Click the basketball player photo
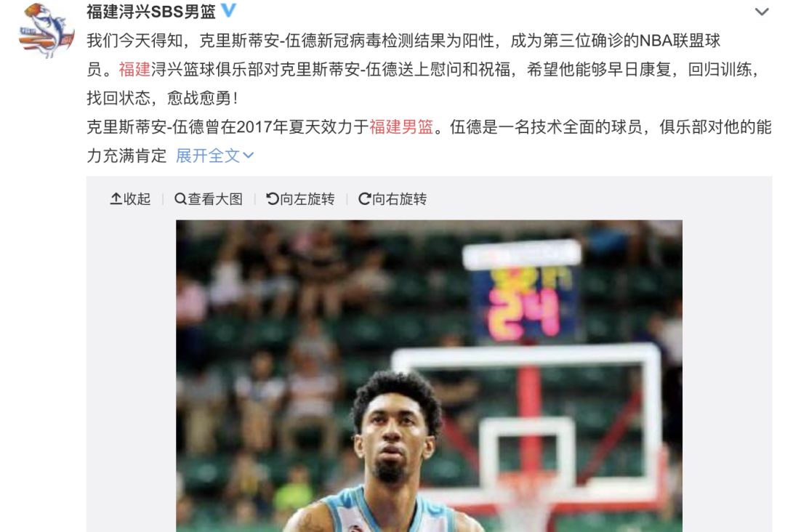 (x=429, y=376)
